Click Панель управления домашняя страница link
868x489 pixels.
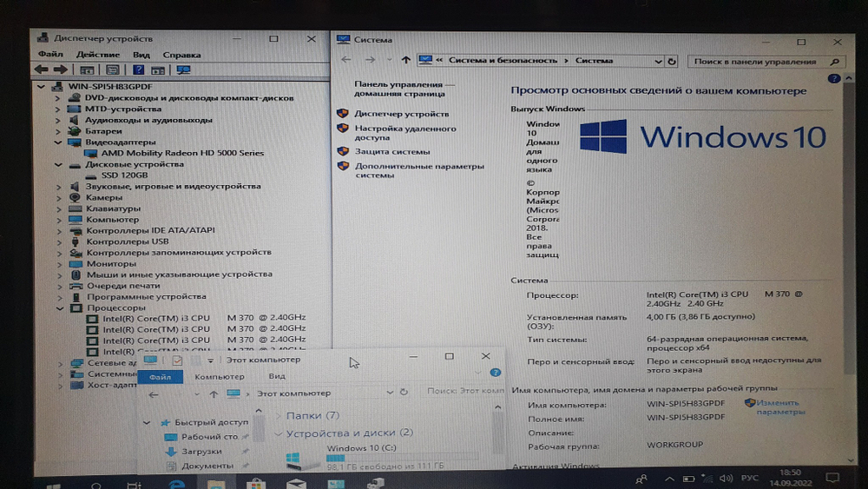404,89
